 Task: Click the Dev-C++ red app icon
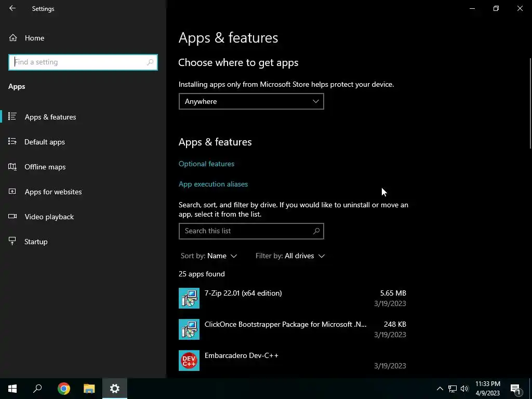[x=189, y=361]
